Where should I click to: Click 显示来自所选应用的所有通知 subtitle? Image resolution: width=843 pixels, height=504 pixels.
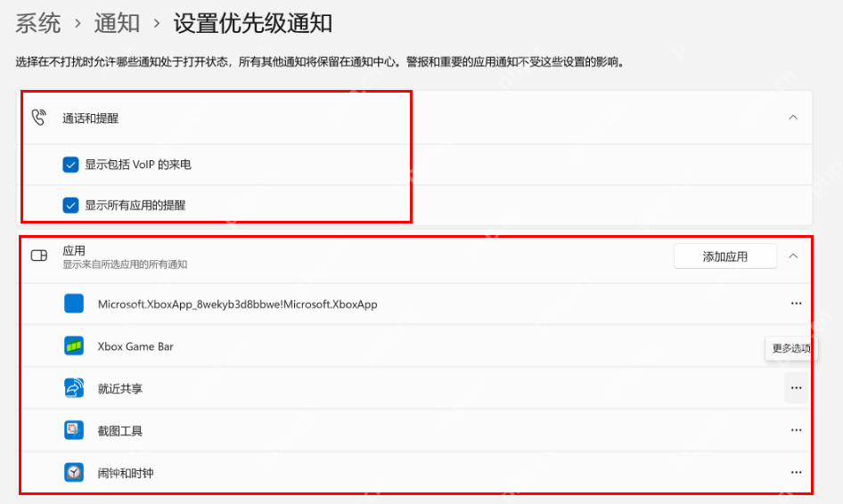pos(125,264)
